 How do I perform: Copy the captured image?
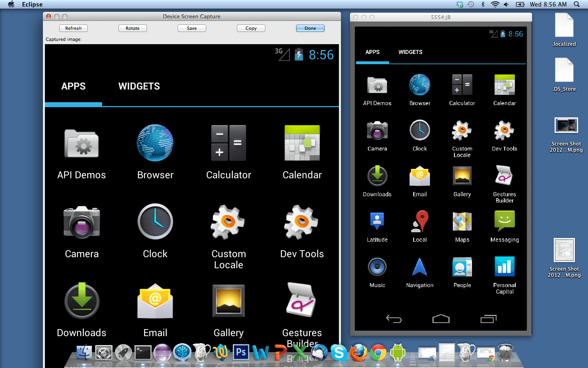point(251,28)
